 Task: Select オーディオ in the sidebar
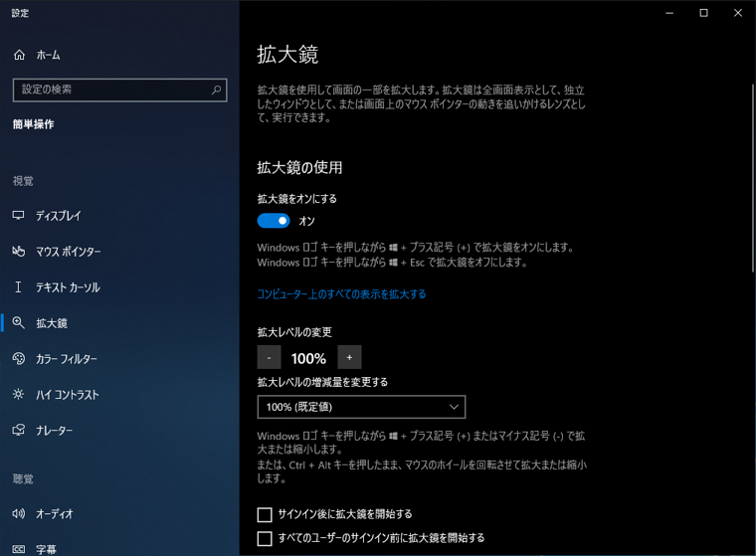tap(119, 514)
